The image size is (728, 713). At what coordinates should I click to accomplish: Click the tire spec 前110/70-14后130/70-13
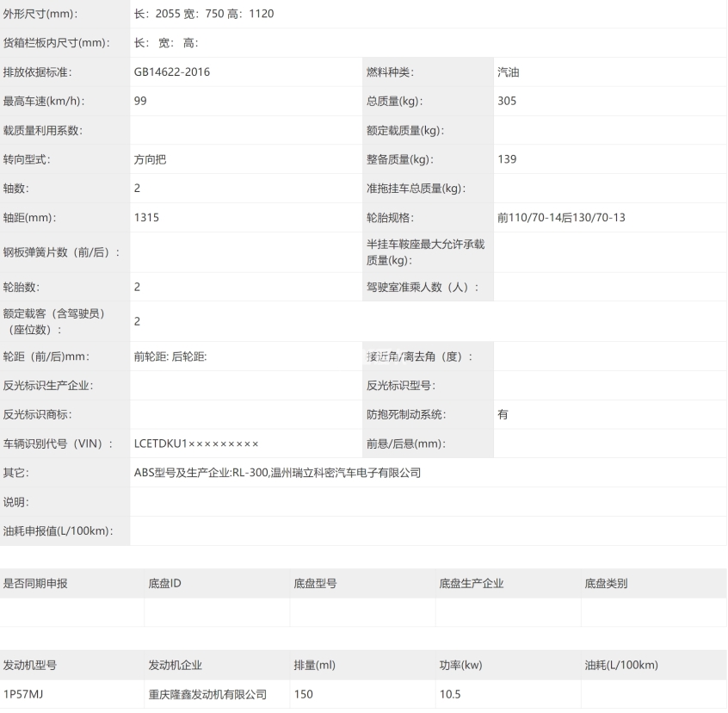561,217
